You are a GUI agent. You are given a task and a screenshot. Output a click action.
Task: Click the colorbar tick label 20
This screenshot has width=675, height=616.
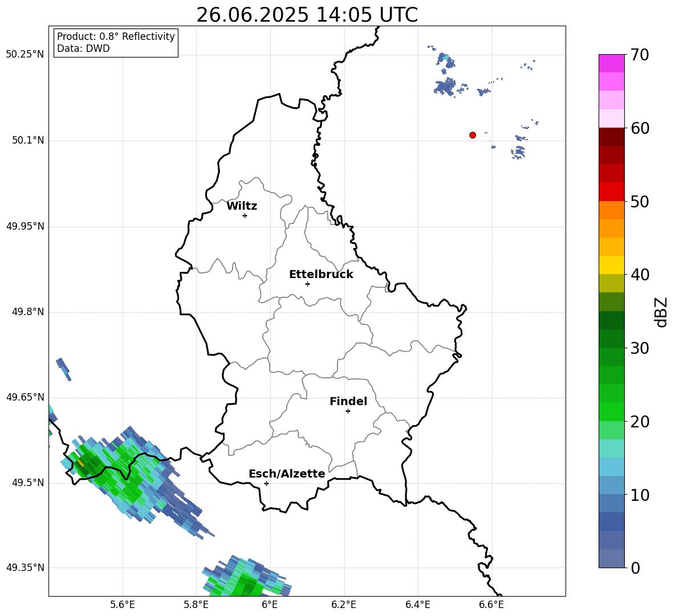pos(640,422)
